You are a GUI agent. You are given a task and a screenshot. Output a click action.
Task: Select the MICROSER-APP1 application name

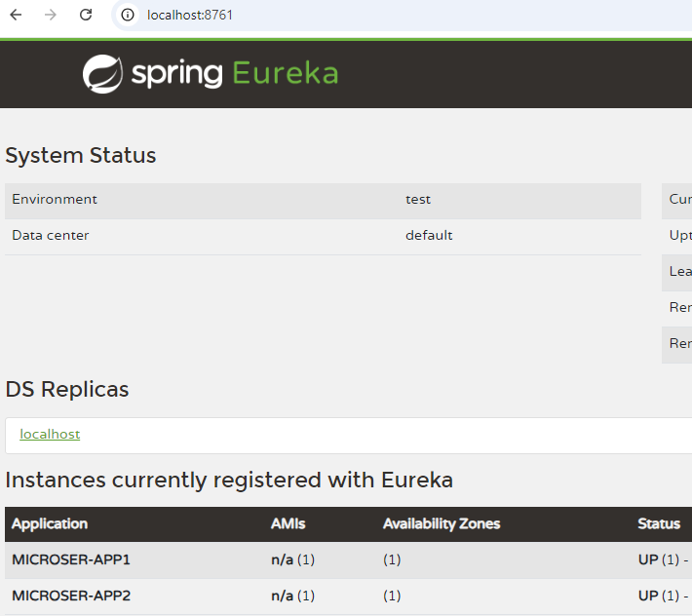(71, 559)
